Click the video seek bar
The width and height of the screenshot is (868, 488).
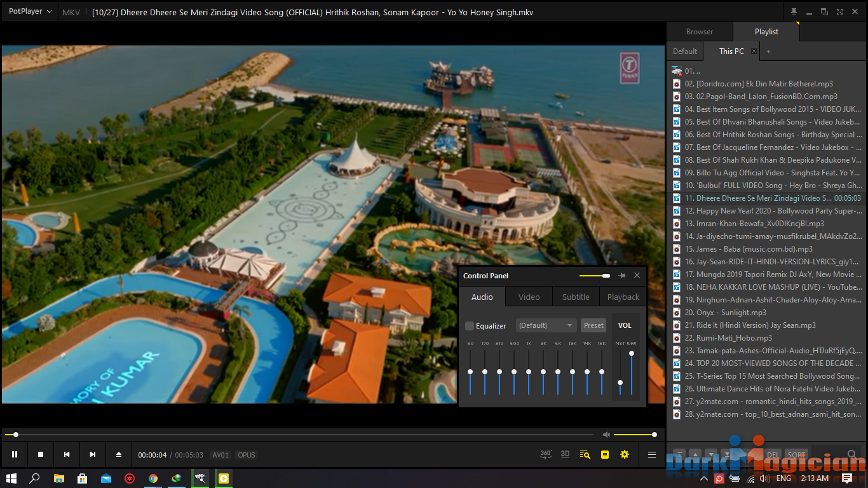tap(299, 435)
